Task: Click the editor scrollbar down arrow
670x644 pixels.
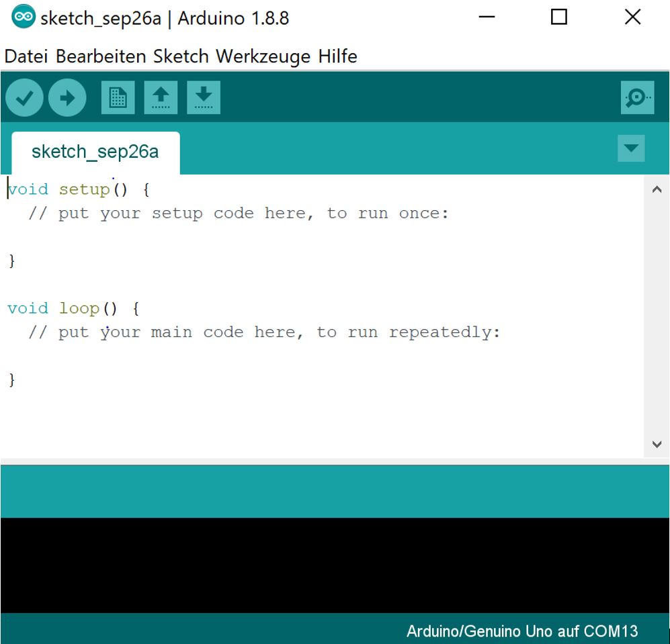Action: coord(657,444)
